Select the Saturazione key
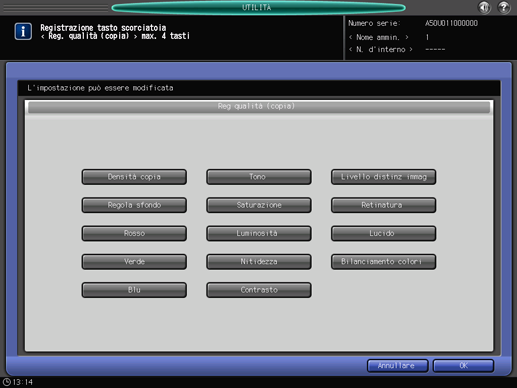This screenshot has width=517, height=388. 259,205
